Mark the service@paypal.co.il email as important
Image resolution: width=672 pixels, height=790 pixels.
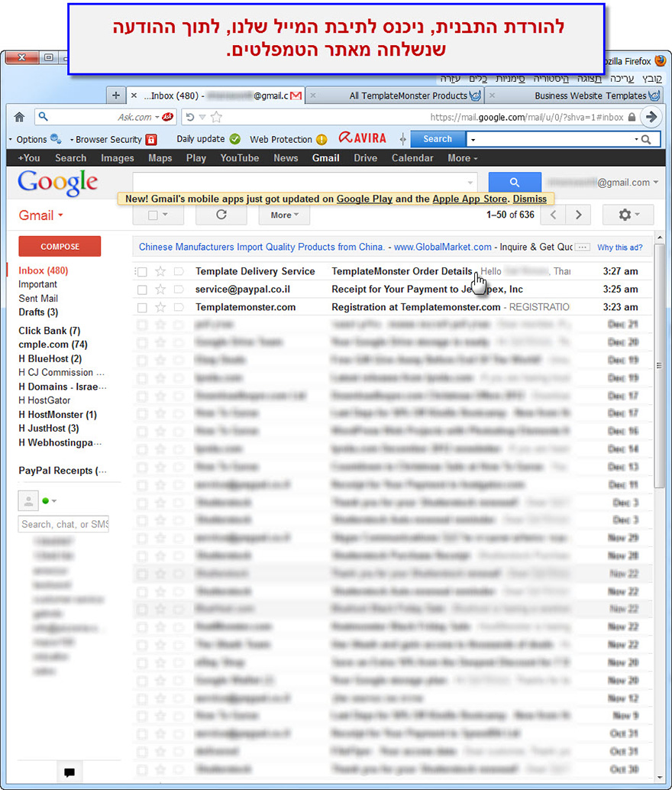pos(179,290)
